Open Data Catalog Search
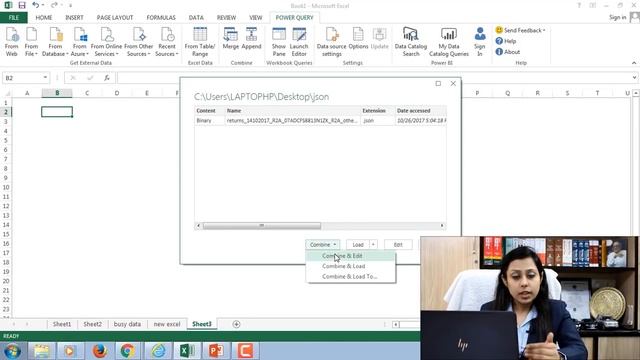640x360 pixels. tap(411, 42)
